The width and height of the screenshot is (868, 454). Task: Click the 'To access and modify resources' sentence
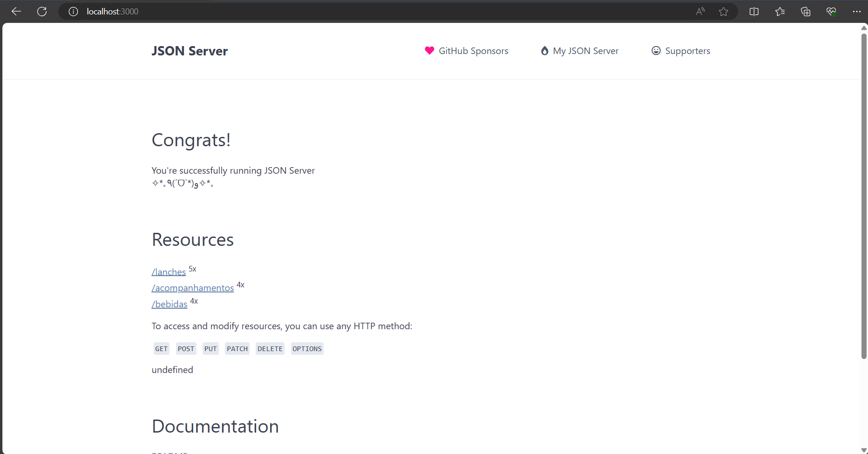click(x=282, y=326)
